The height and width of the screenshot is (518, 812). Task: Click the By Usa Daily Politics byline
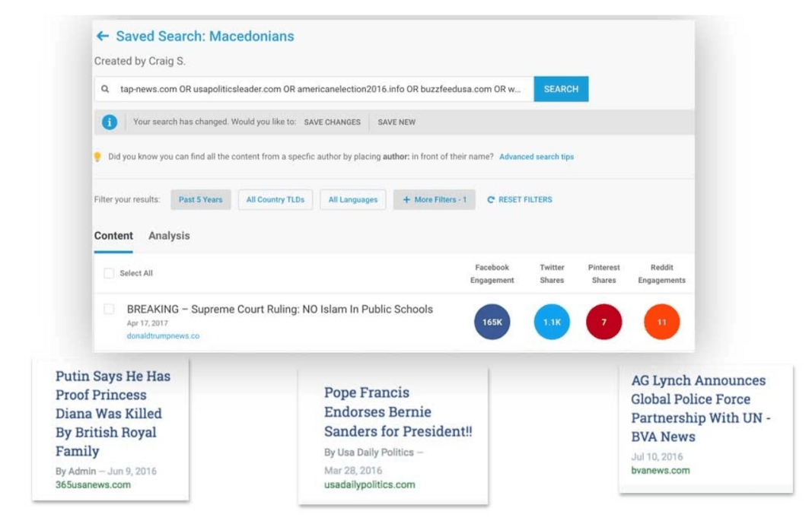tap(369, 453)
